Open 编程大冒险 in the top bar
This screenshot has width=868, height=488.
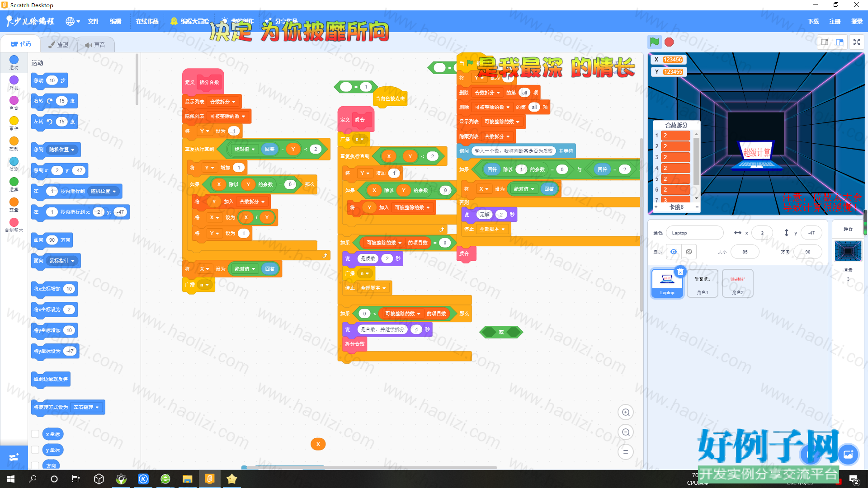tap(190, 21)
